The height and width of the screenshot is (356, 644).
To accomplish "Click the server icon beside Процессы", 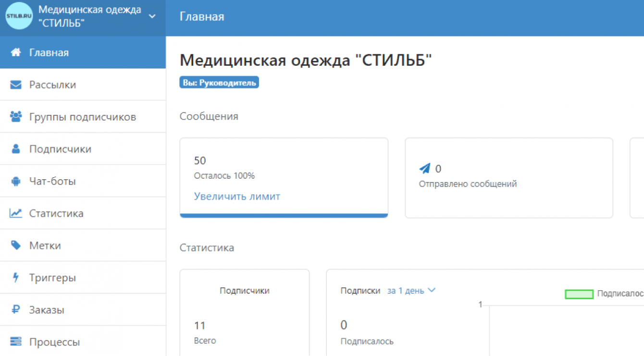I will click(x=16, y=342).
